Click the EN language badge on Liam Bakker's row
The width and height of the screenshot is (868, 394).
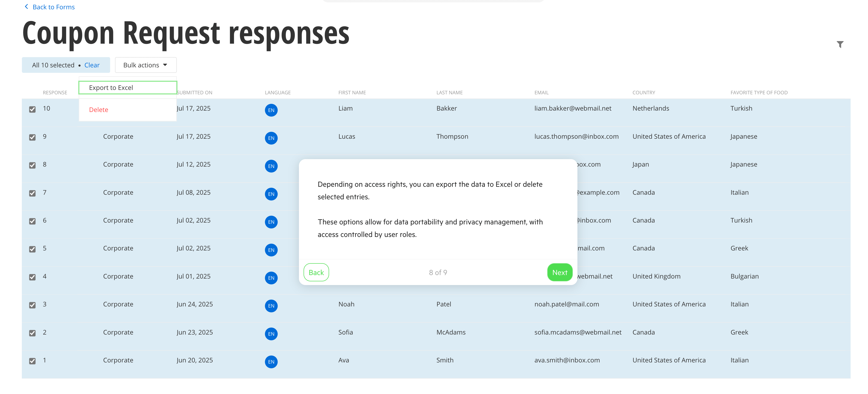point(271,110)
